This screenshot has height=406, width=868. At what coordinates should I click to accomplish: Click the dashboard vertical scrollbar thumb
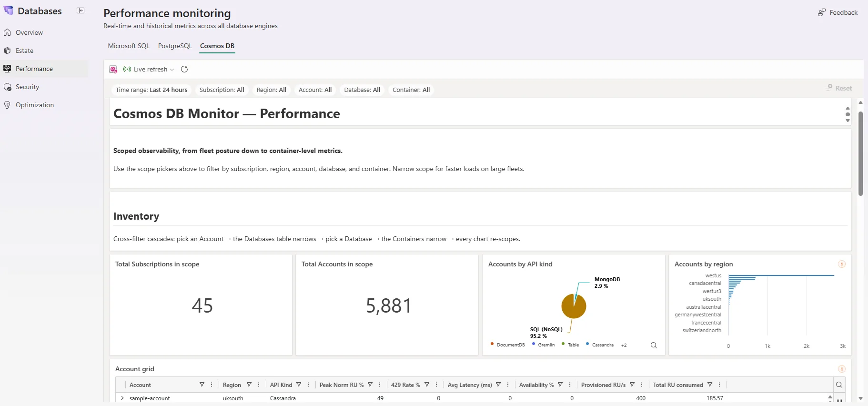pos(860,153)
